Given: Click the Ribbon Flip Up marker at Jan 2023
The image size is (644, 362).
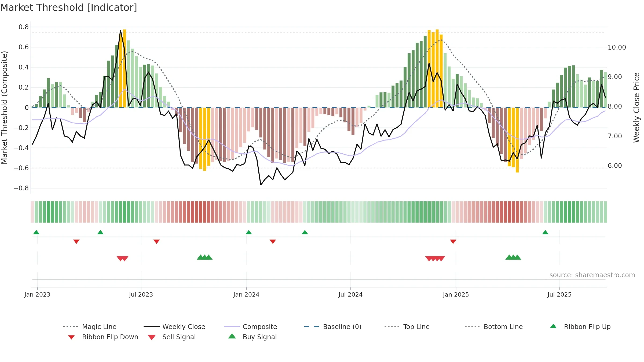Looking at the screenshot, I should click(x=36, y=232).
